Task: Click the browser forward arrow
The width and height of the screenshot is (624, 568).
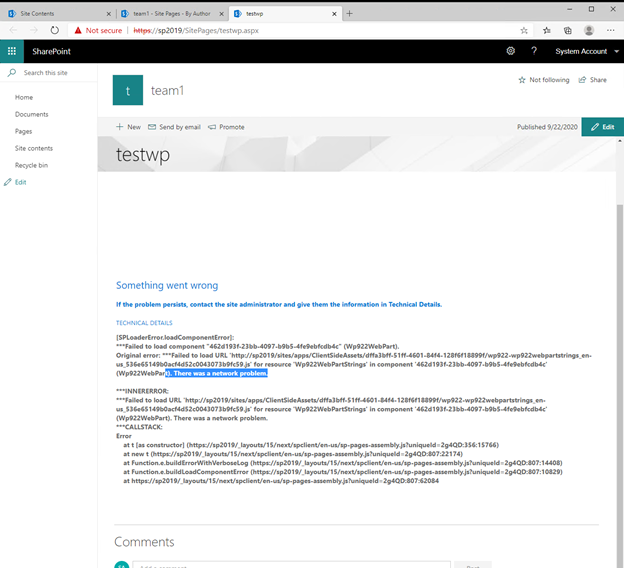Action: [34, 30]
